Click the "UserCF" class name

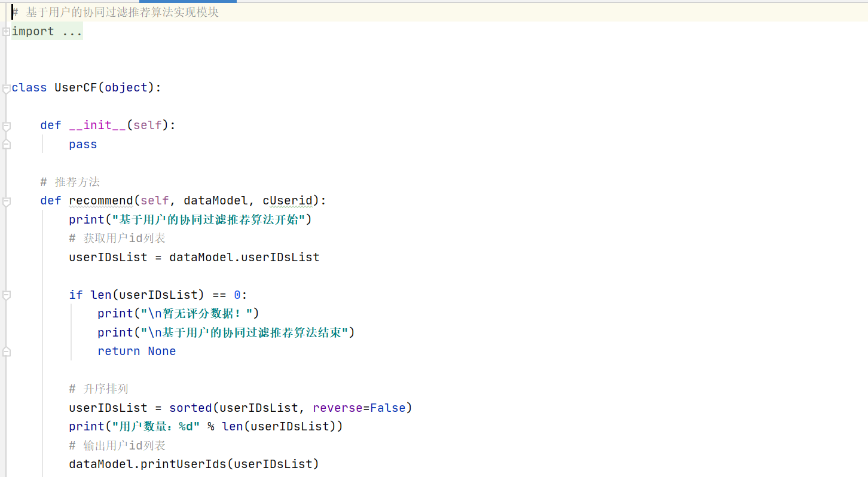click(76, 87)
